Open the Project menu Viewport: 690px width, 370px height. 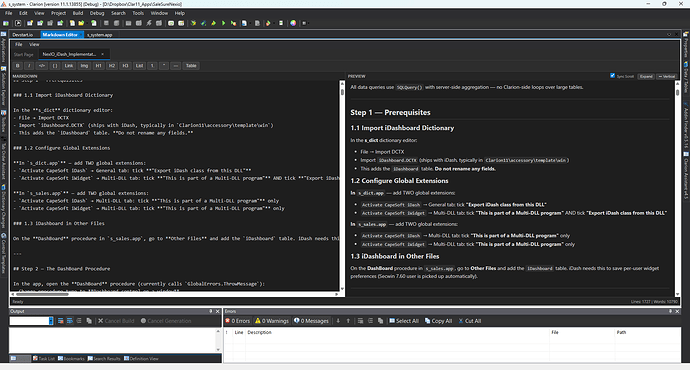[x=58, y=13]
